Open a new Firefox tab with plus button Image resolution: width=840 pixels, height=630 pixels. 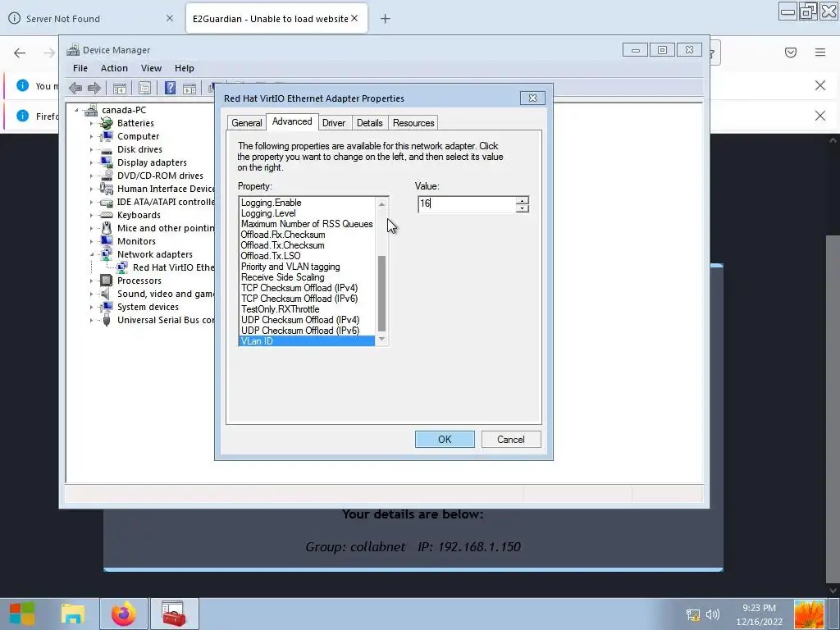point(386,19)
